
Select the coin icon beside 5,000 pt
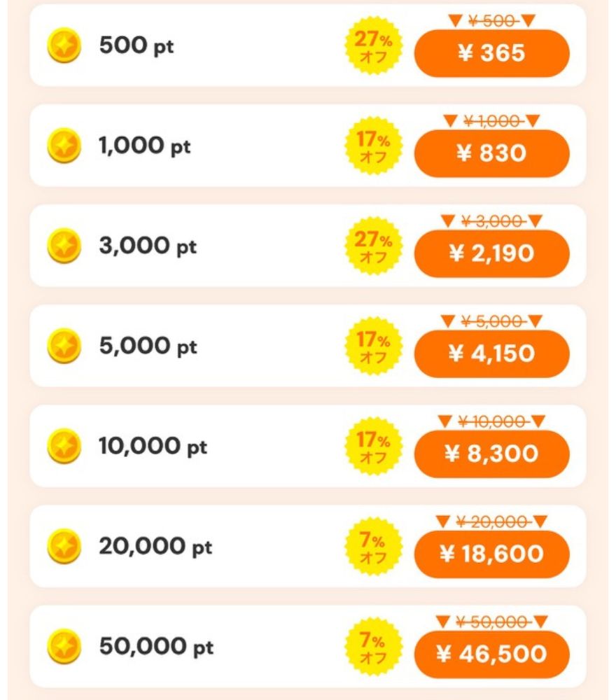(x=64, y=346)
